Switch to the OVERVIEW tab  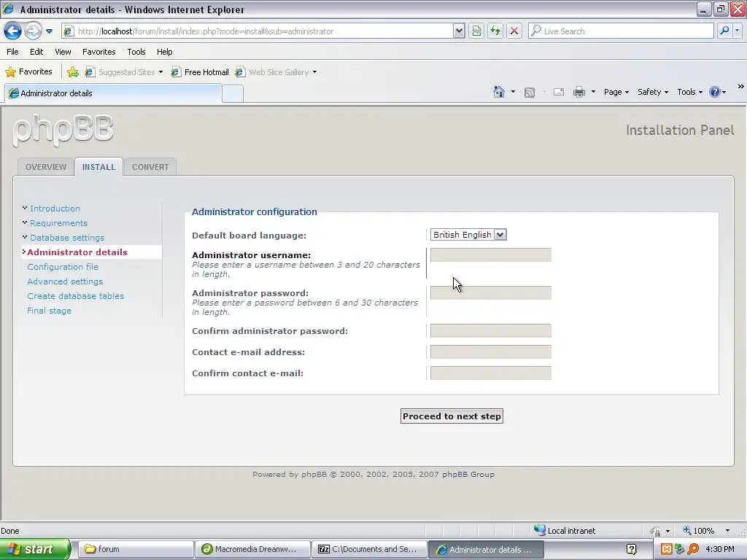tap(46, 167)
